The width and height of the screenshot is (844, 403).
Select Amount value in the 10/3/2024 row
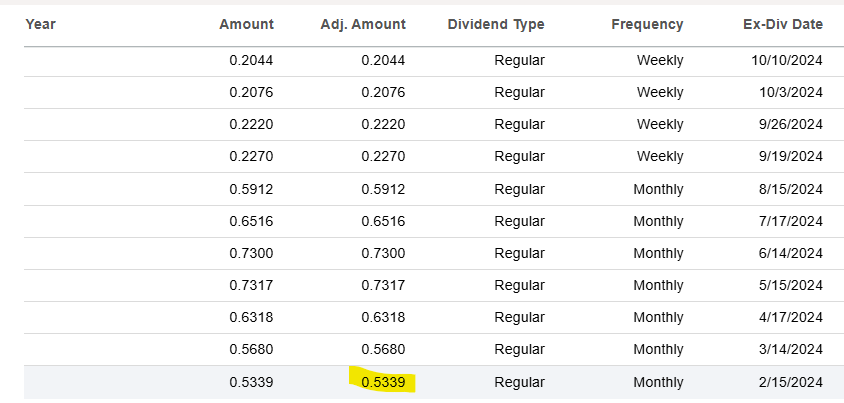tap(251, 93)
